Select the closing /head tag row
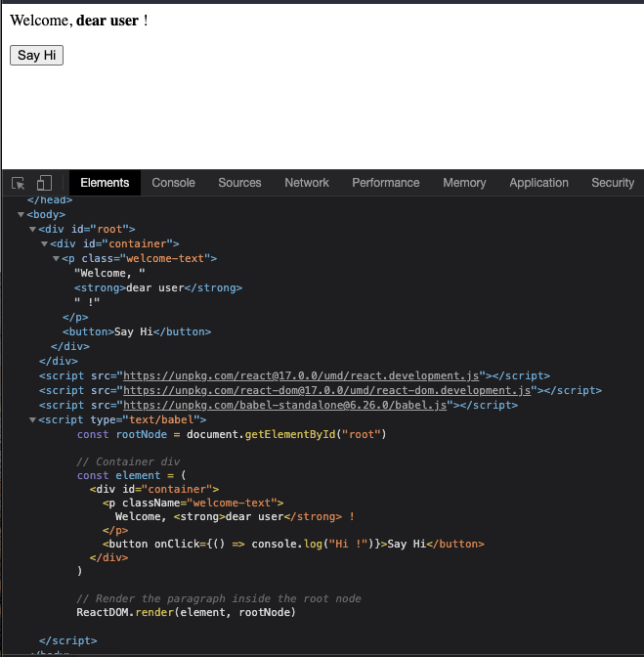The height and width of the screenshot is (657, 644). (x=50, y=200)
